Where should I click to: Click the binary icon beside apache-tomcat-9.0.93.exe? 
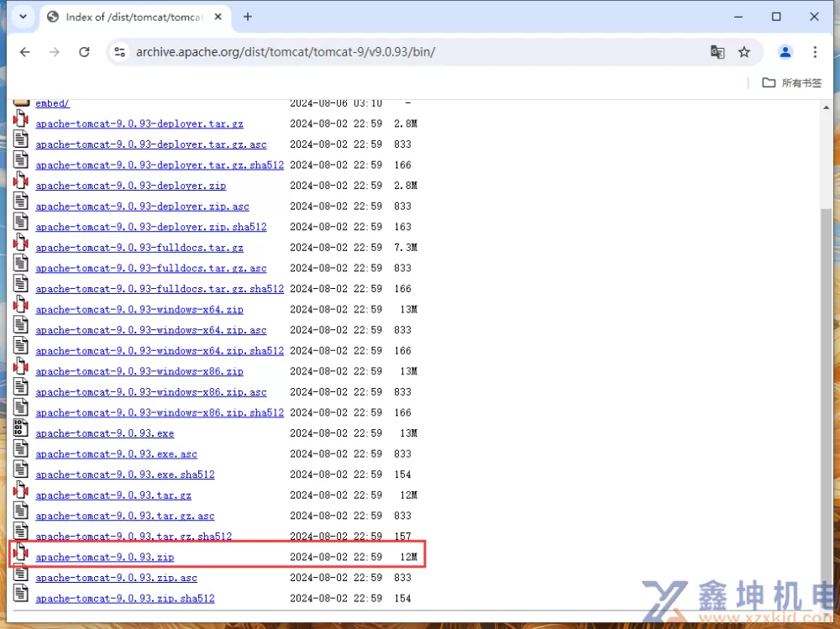click(20, 428)
